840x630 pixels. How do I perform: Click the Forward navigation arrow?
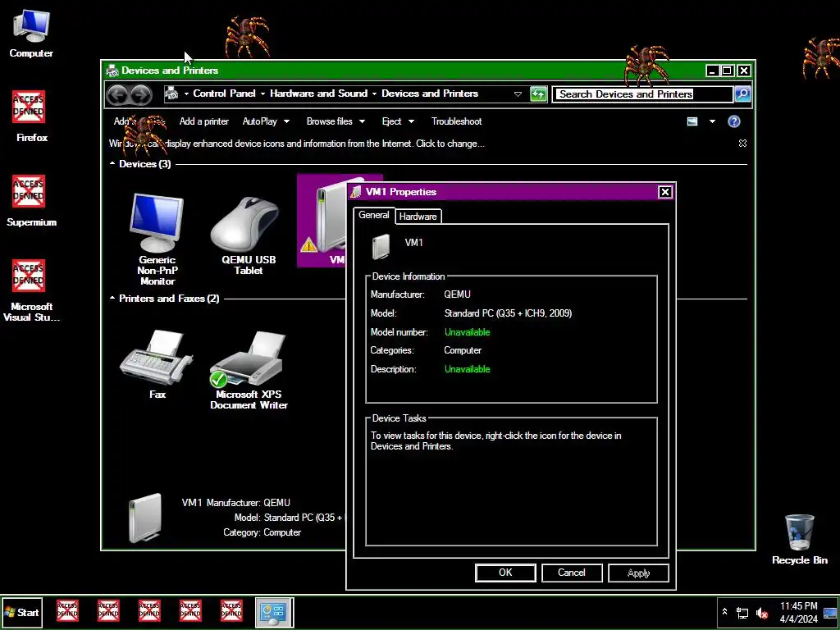(141, 95)
